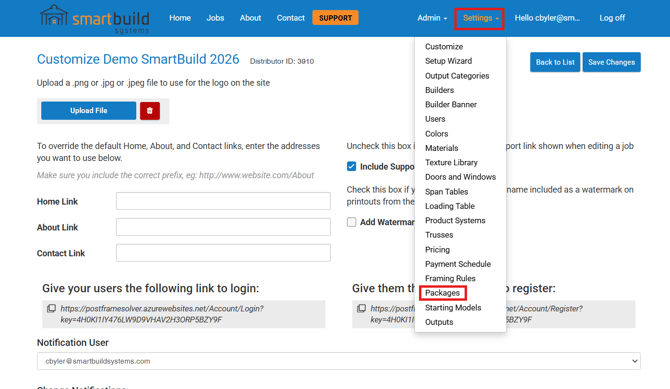This screenshot has width=670, height=389.
Task: Check the Add Watermark checkbox
Action: coord(351,222)
